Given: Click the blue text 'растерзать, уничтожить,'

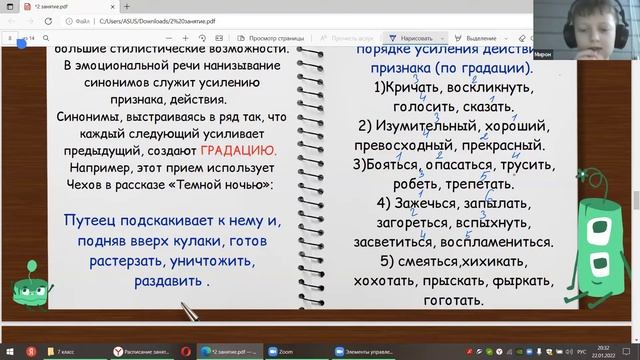Looking at the screenshot, I should tap(172, 261).
